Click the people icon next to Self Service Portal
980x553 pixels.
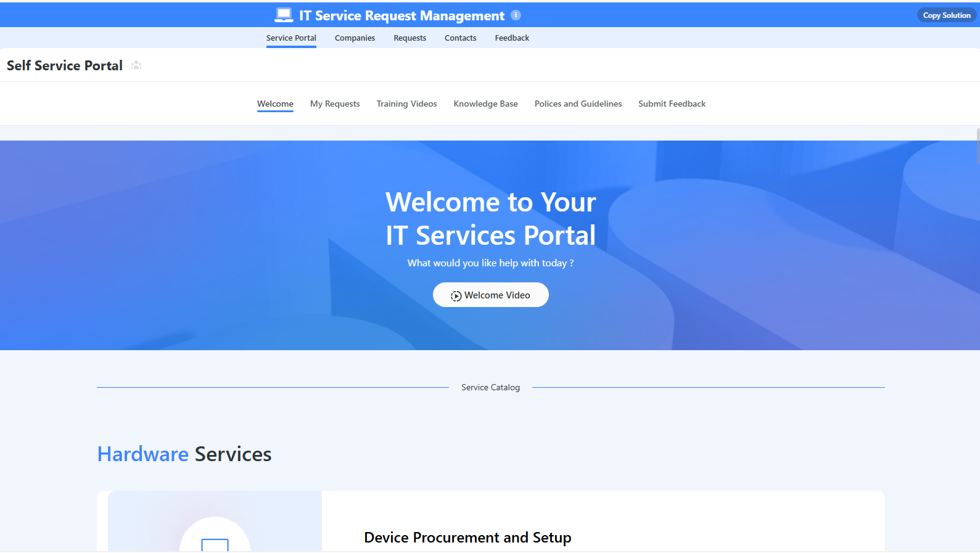pyautogui.click(x=136, y=65)
